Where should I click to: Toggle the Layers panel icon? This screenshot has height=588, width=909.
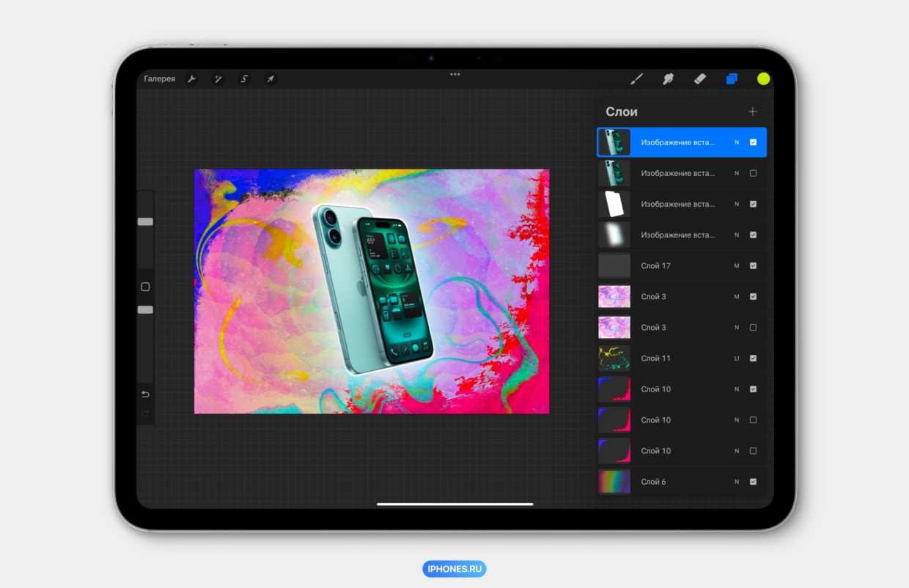732,78
